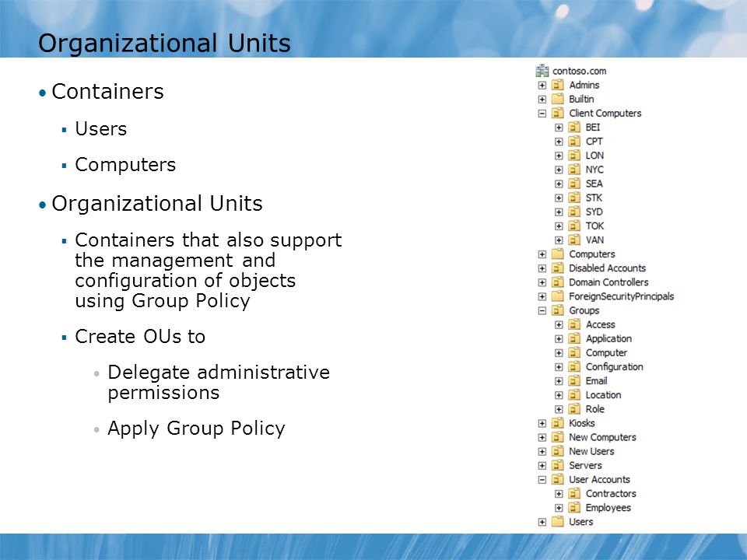Expand the New Computers node
Image resolution: width=747 pixels, height=560 pixels.
coord(542,437)
